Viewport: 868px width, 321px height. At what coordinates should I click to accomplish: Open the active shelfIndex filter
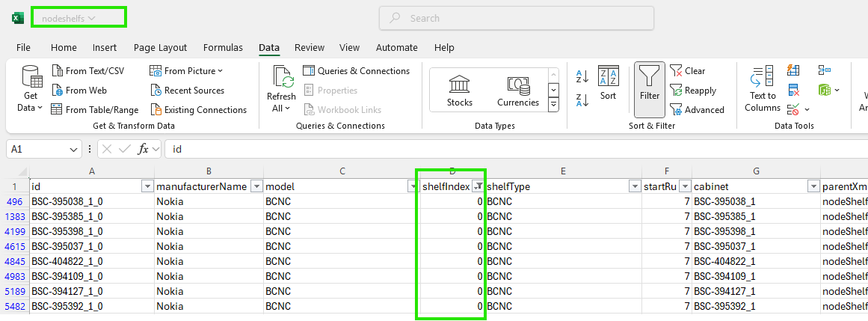coord(478,186)
